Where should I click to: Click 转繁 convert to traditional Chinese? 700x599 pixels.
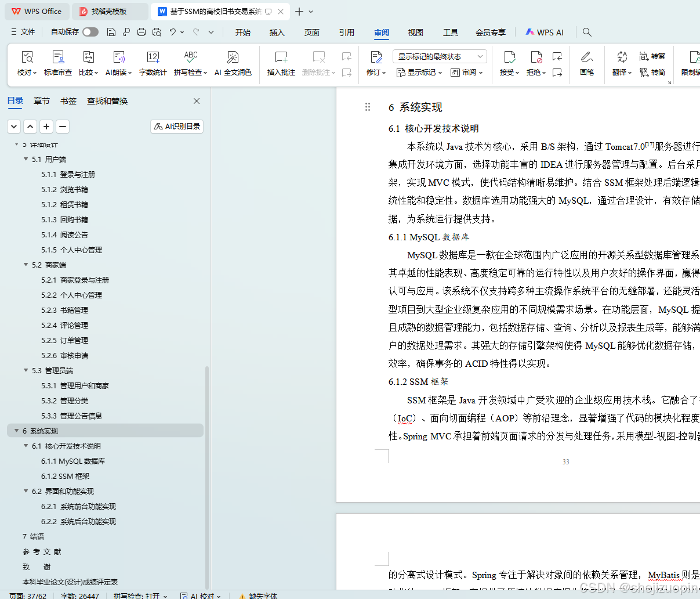pos(652,56)
